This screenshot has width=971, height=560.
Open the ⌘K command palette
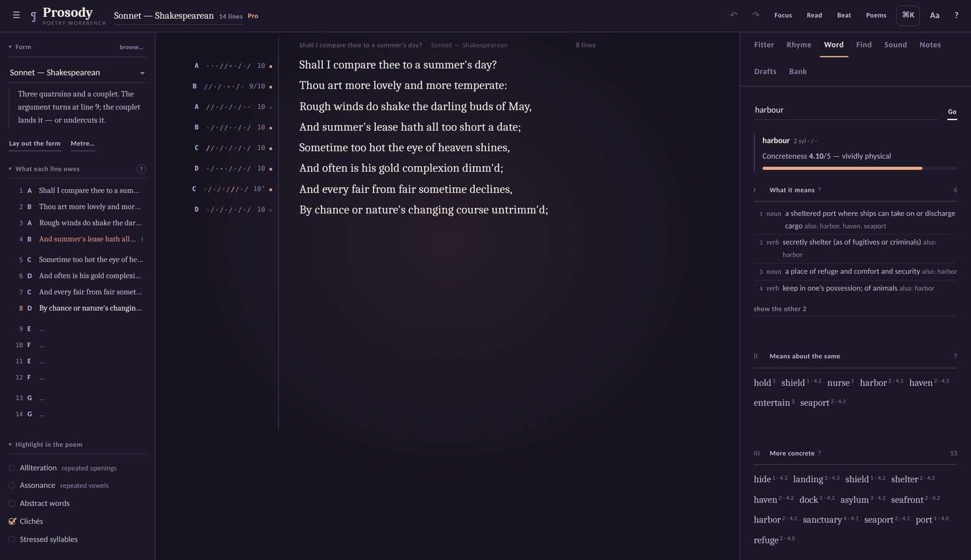tap(908, 16)
